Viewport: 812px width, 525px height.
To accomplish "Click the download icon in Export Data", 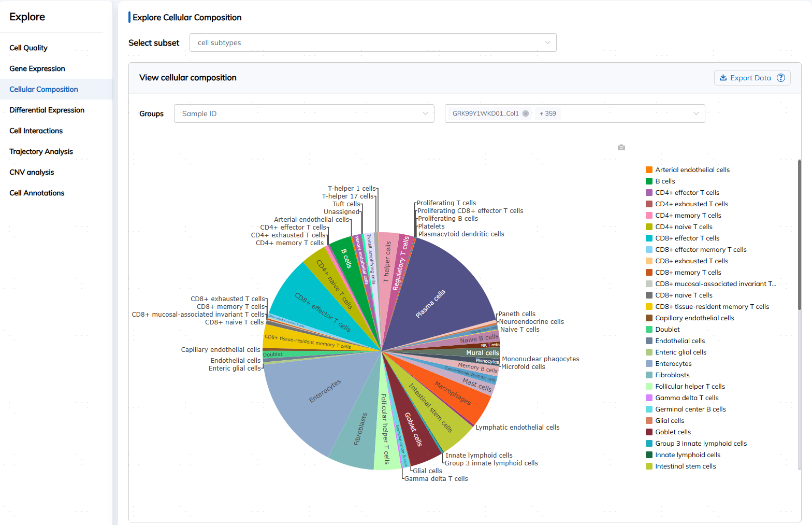I will pos(723,78).
